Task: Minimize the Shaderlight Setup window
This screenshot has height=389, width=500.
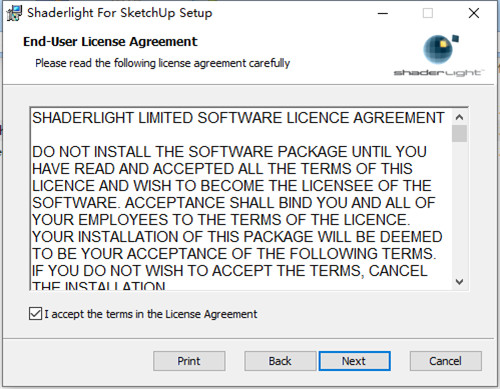Action: pyautogui.click(x=383, y=13)
